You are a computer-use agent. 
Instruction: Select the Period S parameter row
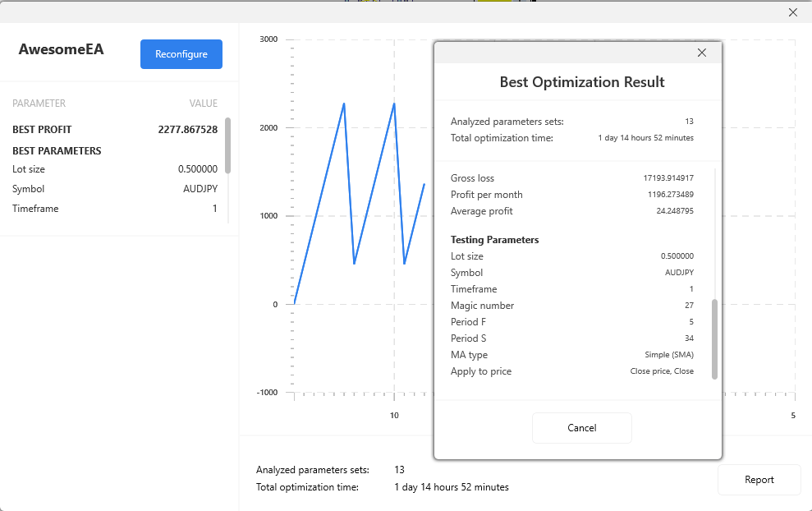571,338
